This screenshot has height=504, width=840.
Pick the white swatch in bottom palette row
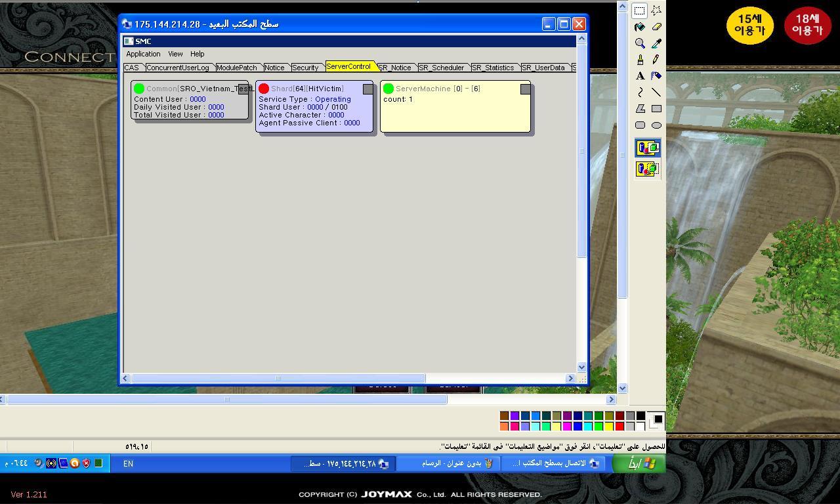[640, 426]
